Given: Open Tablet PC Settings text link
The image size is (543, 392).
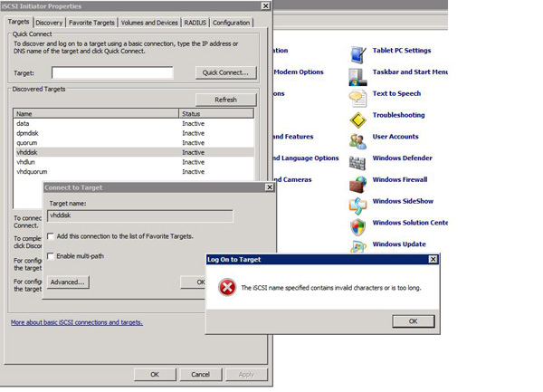Looking at the screenshot, I should [402, 51].
